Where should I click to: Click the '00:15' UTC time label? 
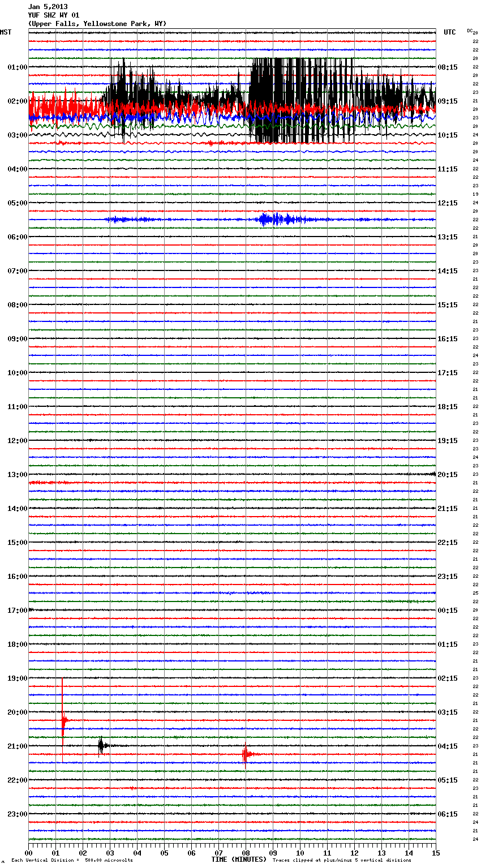[x=448, y=611]
